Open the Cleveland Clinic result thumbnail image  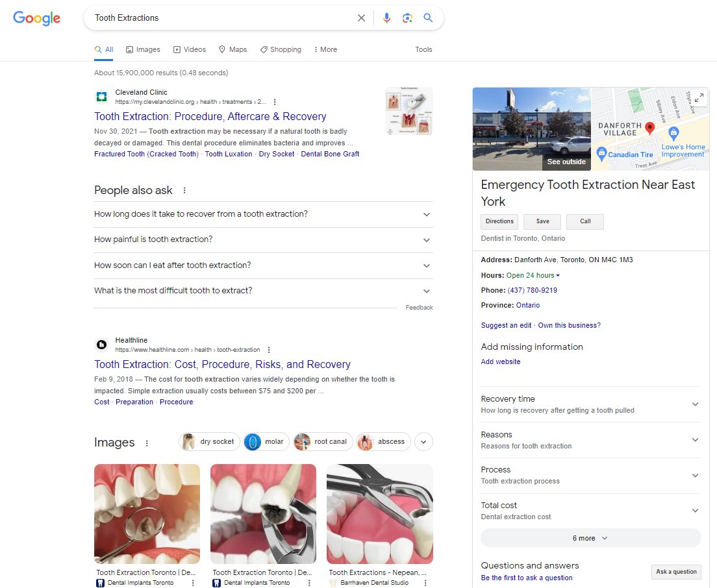point(409,110)
